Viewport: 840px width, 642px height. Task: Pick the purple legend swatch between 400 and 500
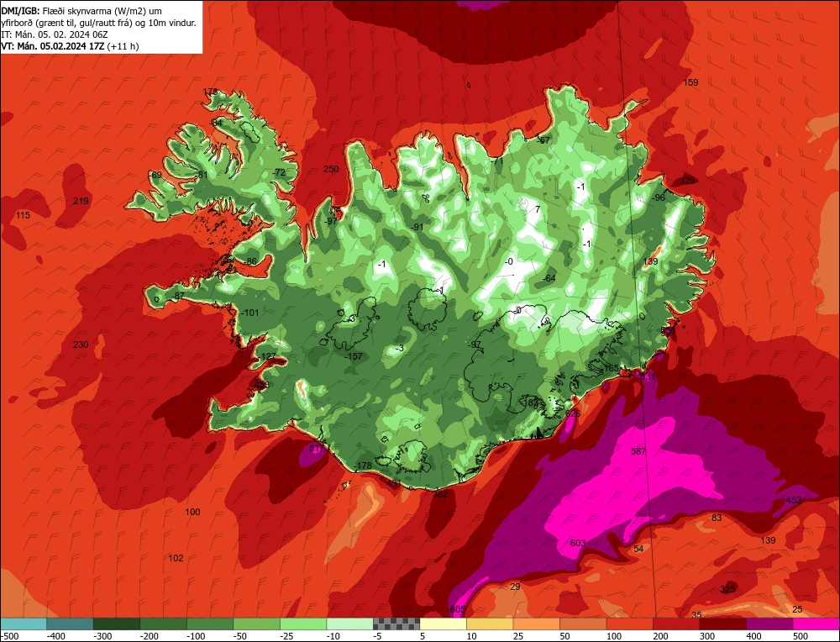click(x=769, y=624)
